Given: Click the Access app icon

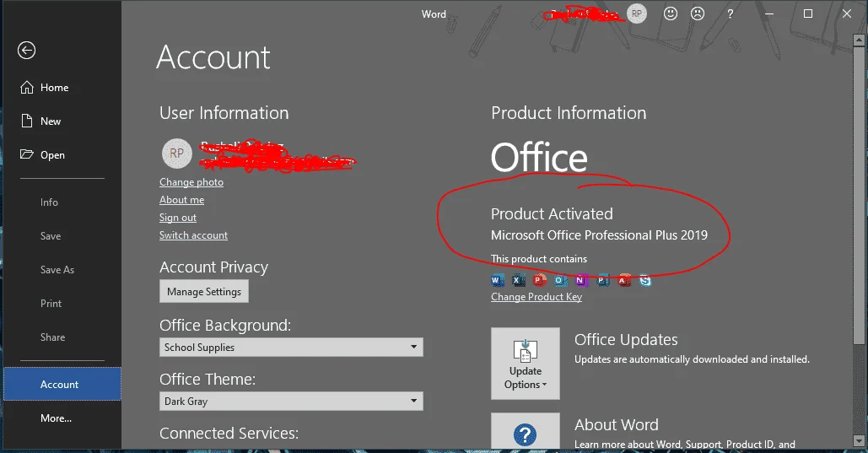Looking at the screenshot, I should pos(624,280).
